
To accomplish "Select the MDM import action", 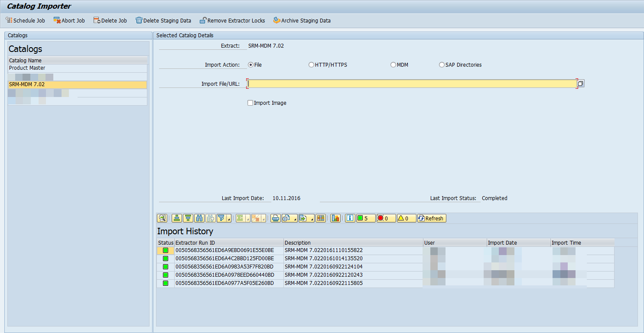I will pyautogui.click(x=393, y=65).
